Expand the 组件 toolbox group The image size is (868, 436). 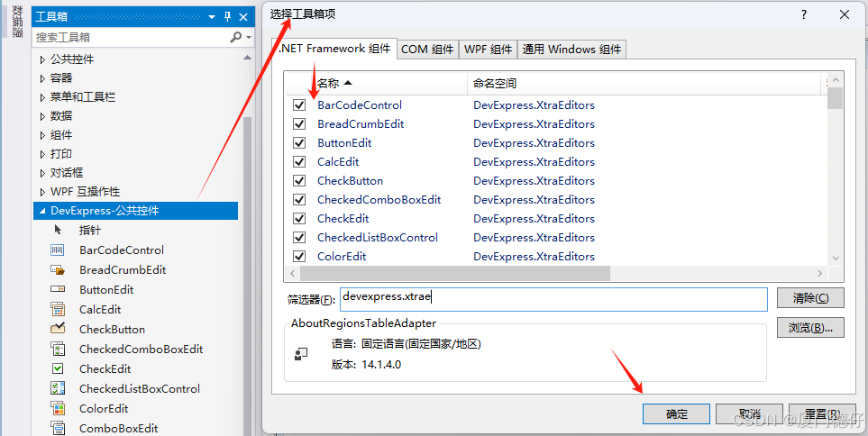pyautogui.click(x=42, y=135)
